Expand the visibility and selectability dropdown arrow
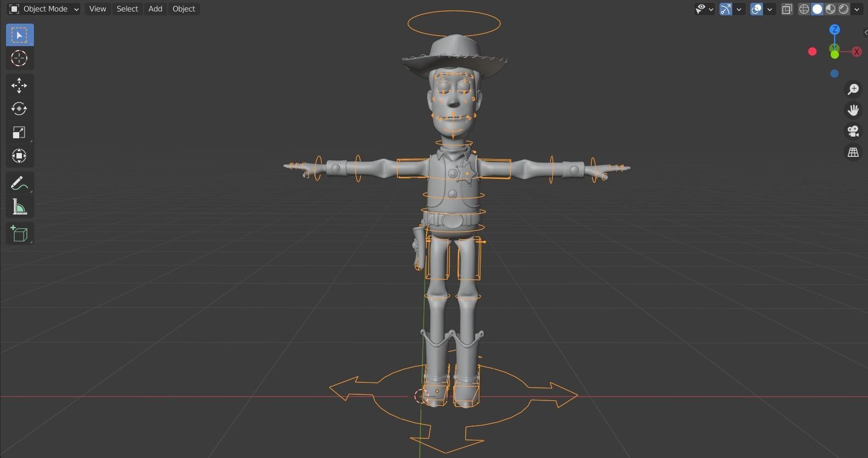The image size is (868, 458). point(711,9)
